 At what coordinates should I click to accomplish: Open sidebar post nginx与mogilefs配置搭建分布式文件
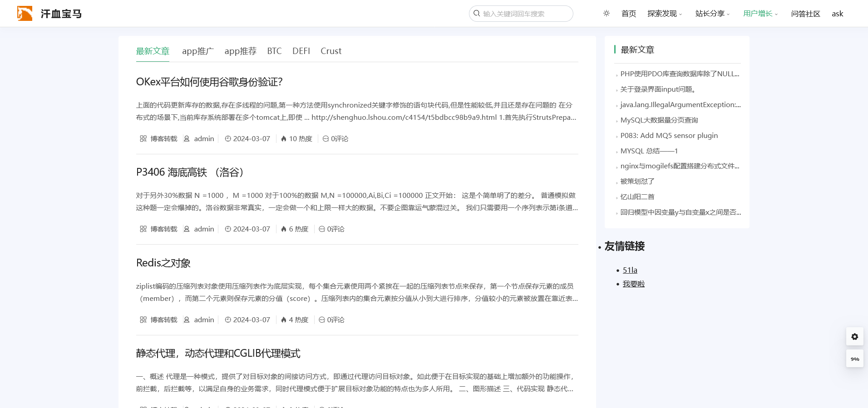click(x=680, y=166)
